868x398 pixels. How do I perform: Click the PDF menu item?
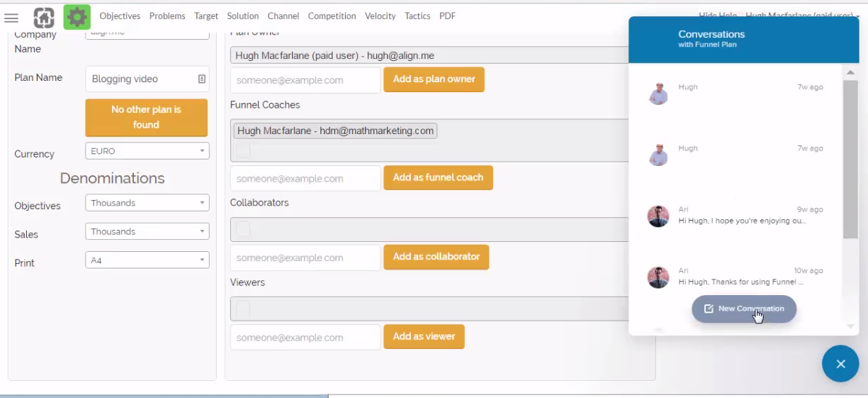click(x=447, y=16)
